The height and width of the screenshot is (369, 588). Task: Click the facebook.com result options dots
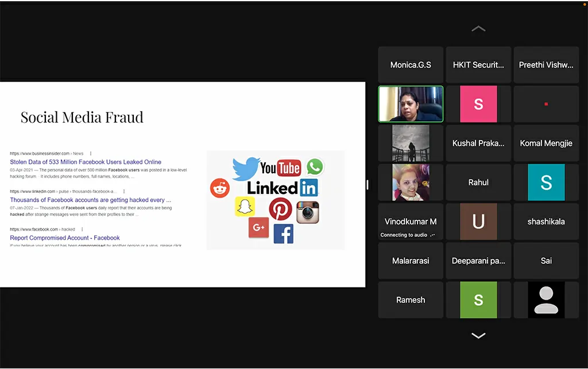[x=82, y=230]
